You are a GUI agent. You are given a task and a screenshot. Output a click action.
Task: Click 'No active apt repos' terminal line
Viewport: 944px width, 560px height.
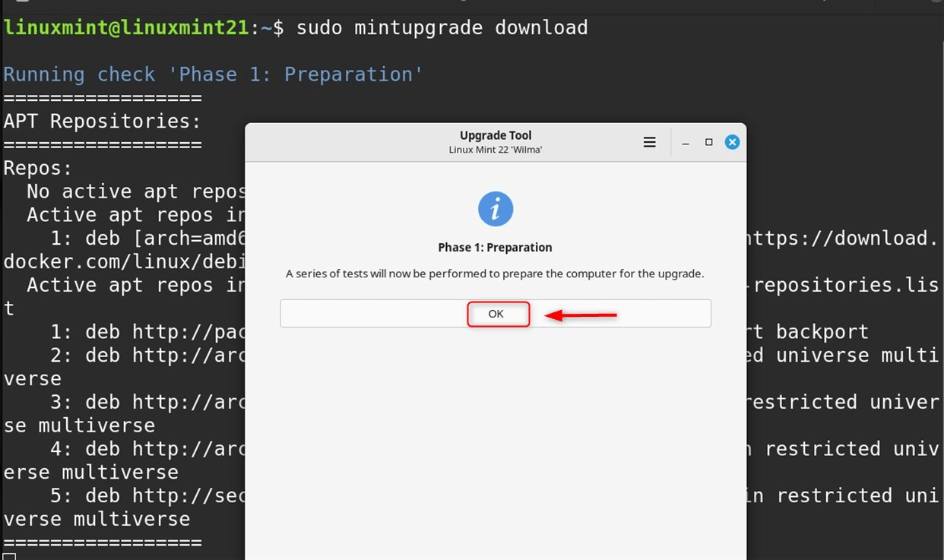pyautogui.click(x=136, y=191)
